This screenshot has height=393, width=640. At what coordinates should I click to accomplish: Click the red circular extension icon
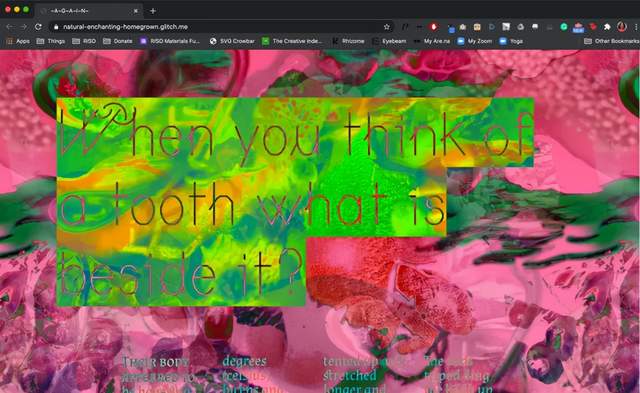coord(434,27)
